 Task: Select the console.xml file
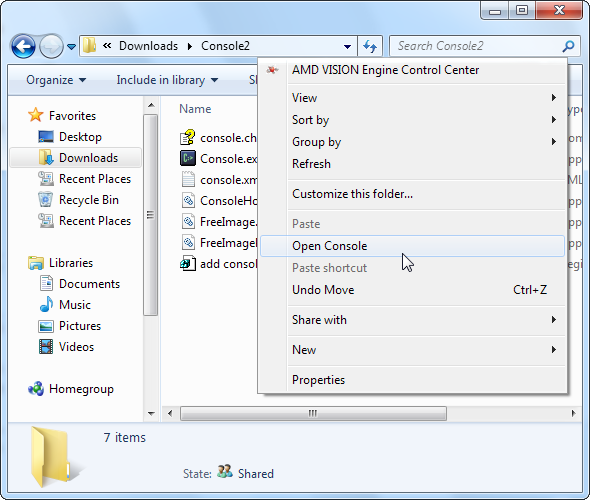pos(228,180)
